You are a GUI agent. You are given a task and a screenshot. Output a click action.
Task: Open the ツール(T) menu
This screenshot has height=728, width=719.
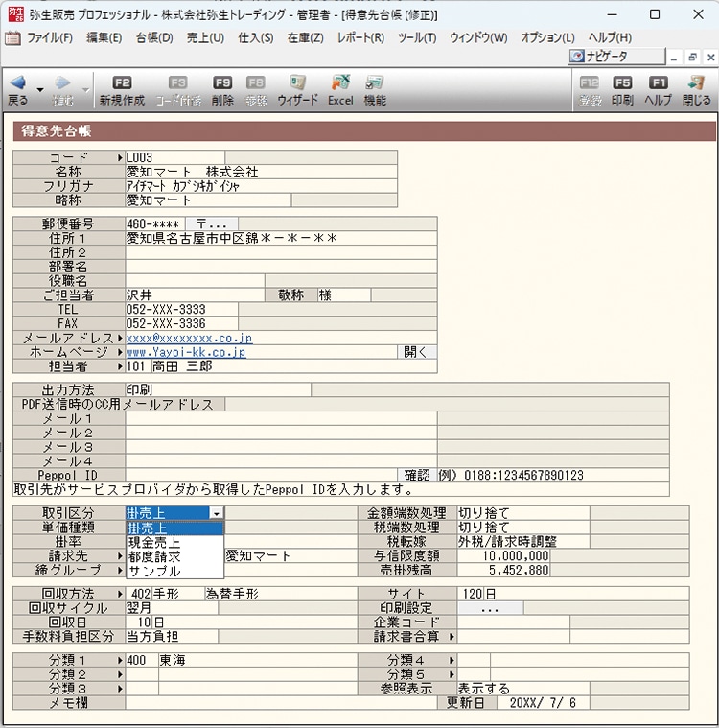[417, 37]
